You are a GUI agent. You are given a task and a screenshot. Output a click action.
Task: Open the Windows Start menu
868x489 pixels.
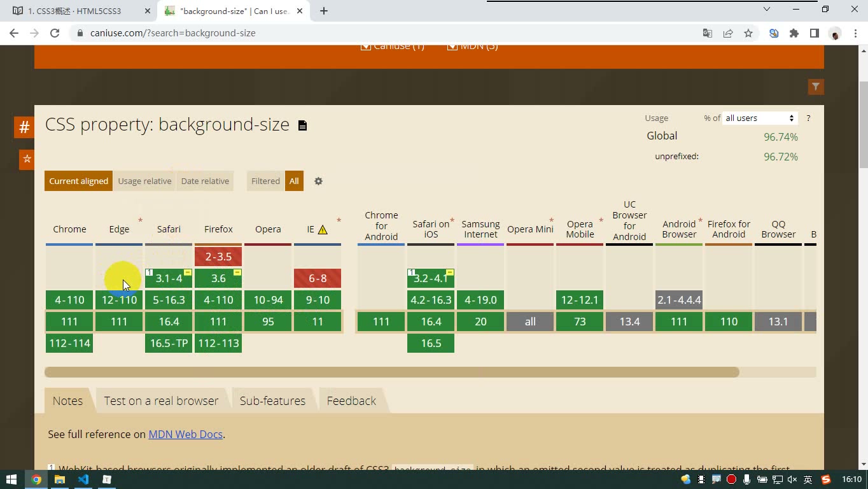tap(11, 479)
